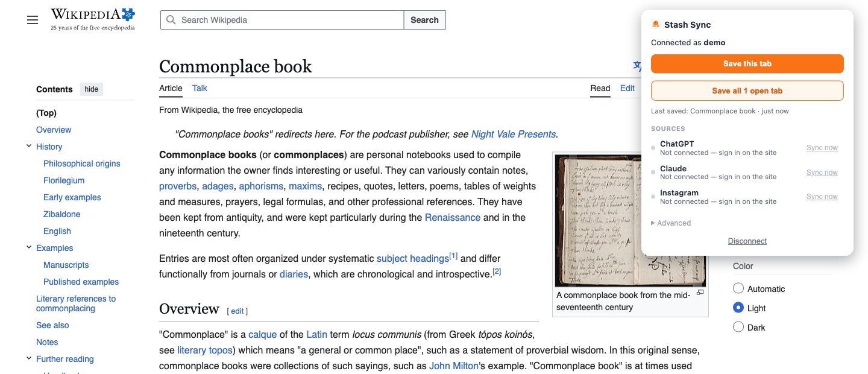Screen dimensions: 868x374
Task: Click the language icon beside the article title
Action: (637, 66)
